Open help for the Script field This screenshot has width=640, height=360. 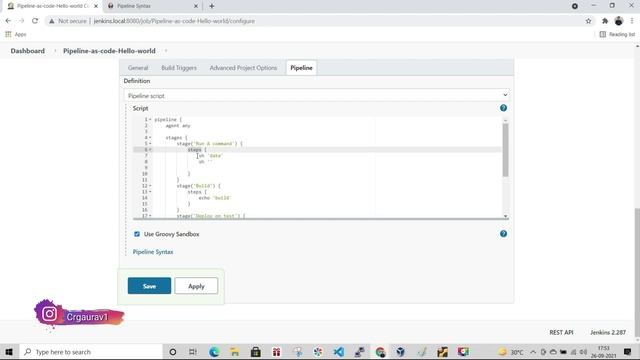pos(503,108)
